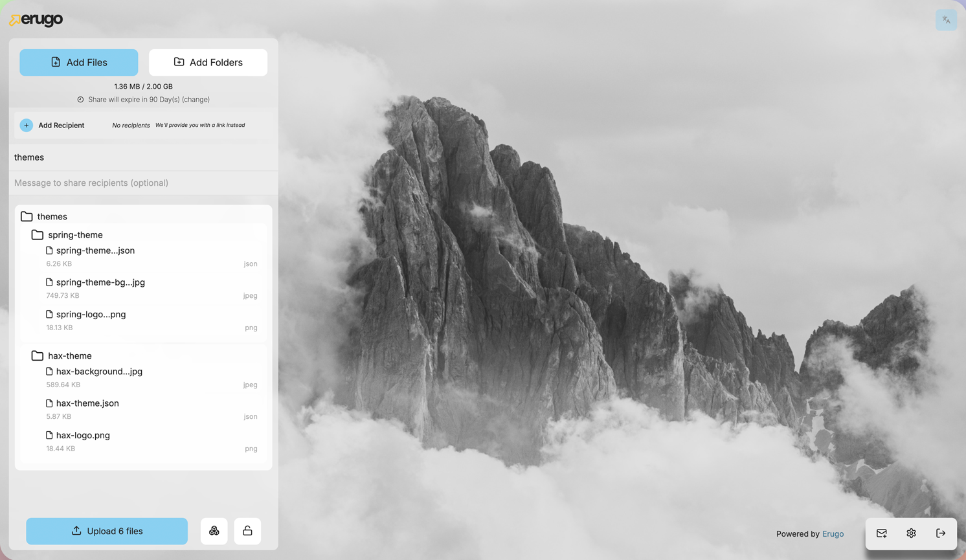Click the Erugo logo

[36, 20]
